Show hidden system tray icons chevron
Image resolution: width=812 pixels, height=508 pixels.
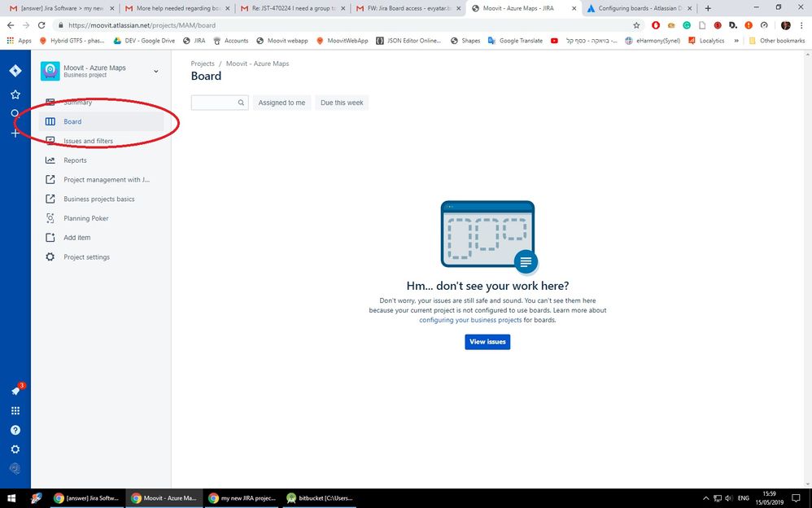coord(705,498)
